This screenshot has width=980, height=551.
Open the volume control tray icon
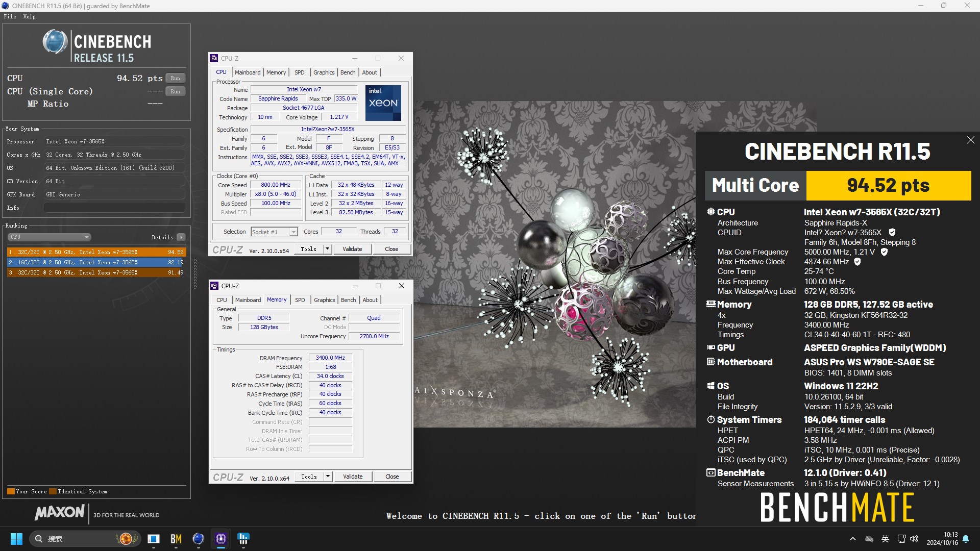914,539
